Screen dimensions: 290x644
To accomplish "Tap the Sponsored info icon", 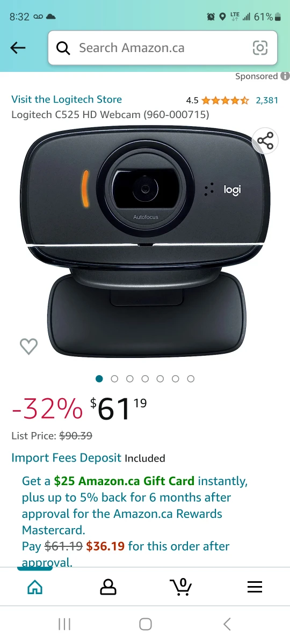I will 285,76.
